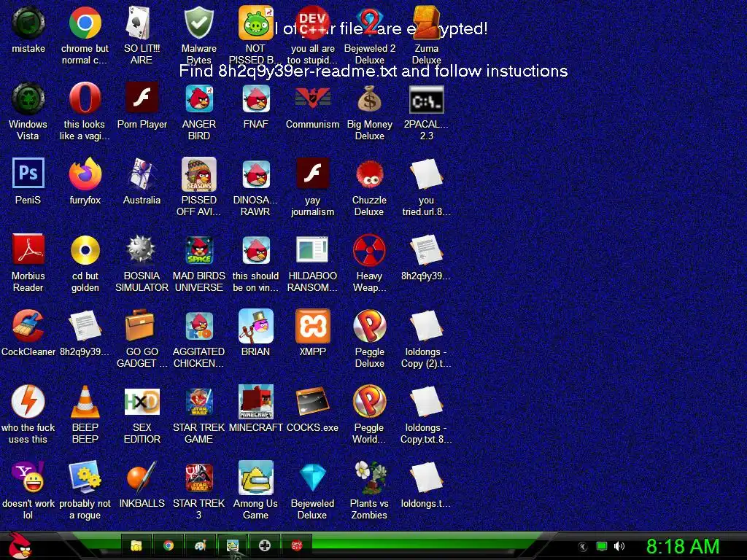Select 'you tried.url.8...' blank file
The height and width of the screenshot is (560, 747).
pos(426,174)
